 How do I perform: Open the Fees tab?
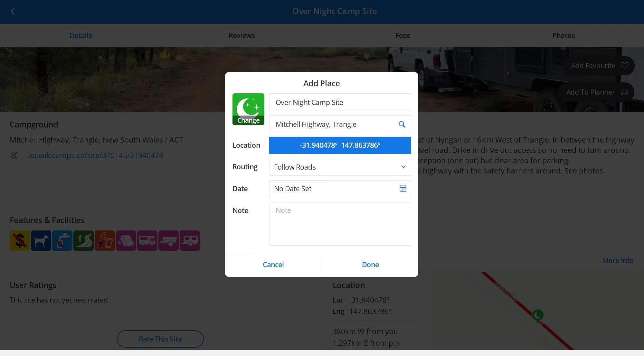402,35
